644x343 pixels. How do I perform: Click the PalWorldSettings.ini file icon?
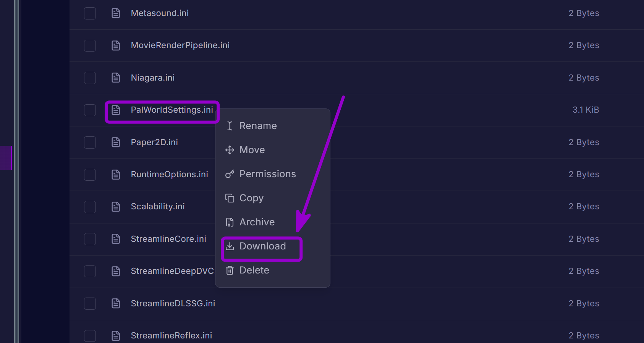pos(116,110)
